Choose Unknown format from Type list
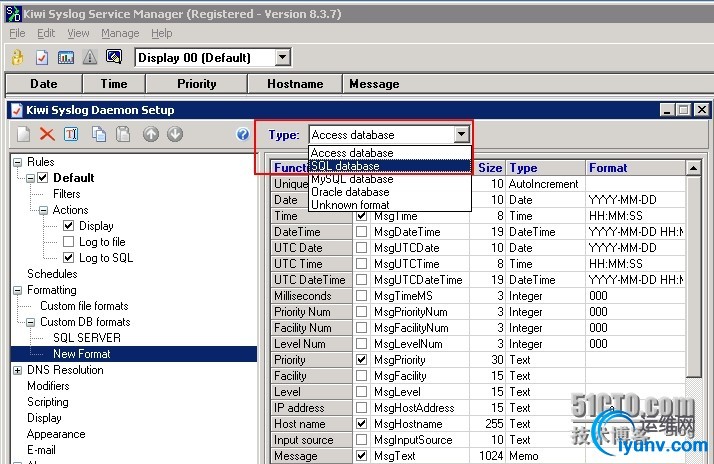The width and height of the screenshot is (714, 464). click(390, 205)
